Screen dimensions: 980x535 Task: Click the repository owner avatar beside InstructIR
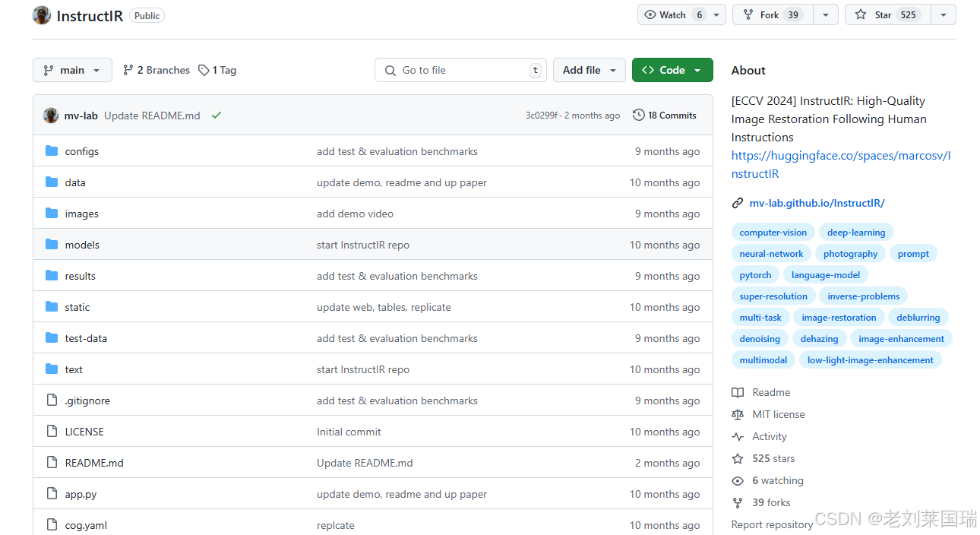tap(42, 15)
